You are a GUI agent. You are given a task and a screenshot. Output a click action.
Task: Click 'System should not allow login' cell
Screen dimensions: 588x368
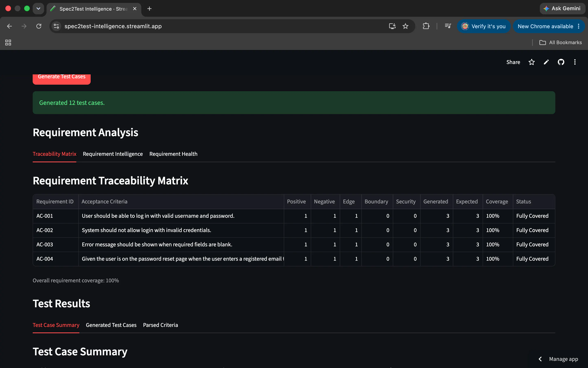pyautogui.click(x=181, y=230)
